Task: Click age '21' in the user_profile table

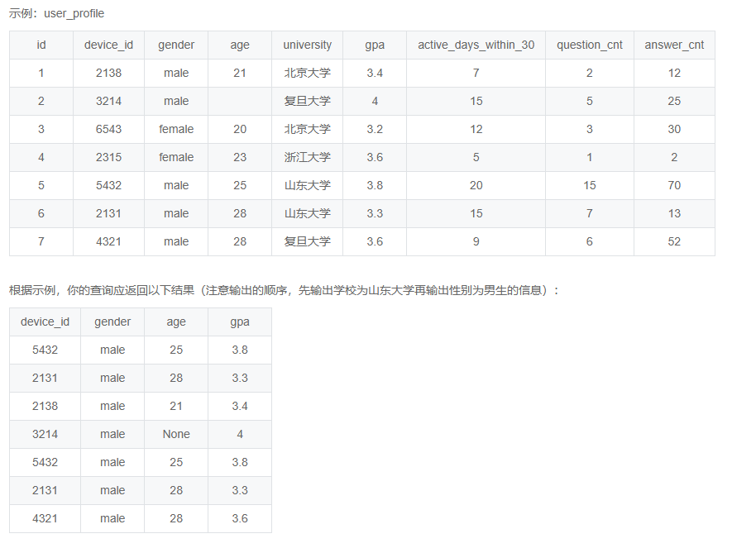Action: coord(240,73)
